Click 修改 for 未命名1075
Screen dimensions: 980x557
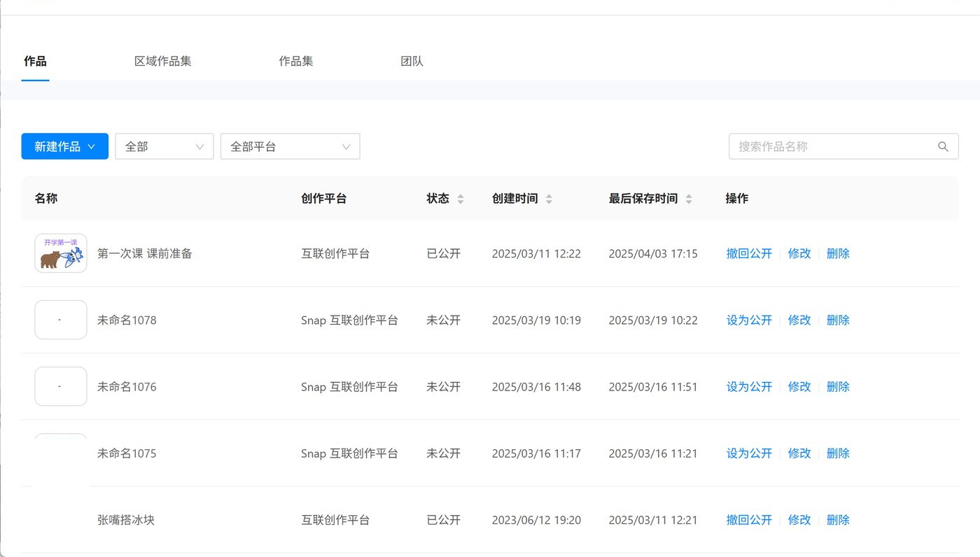tap(799, 453)
